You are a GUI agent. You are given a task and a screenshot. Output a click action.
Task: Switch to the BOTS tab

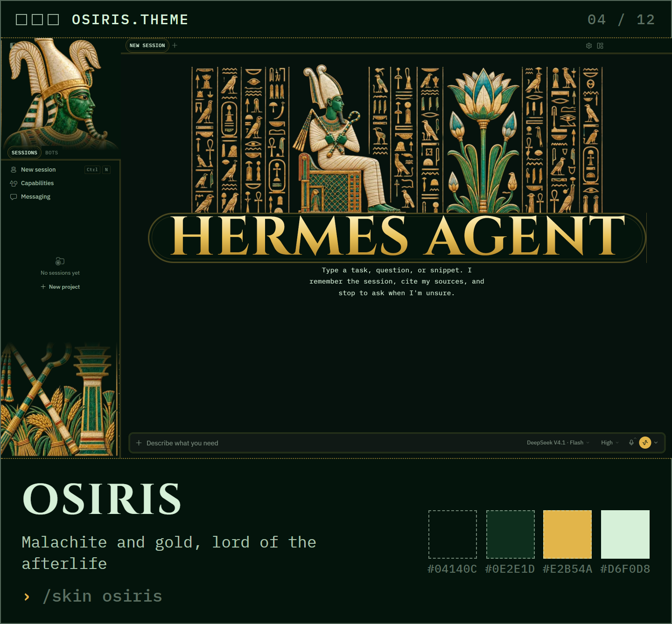pos(52,153)
